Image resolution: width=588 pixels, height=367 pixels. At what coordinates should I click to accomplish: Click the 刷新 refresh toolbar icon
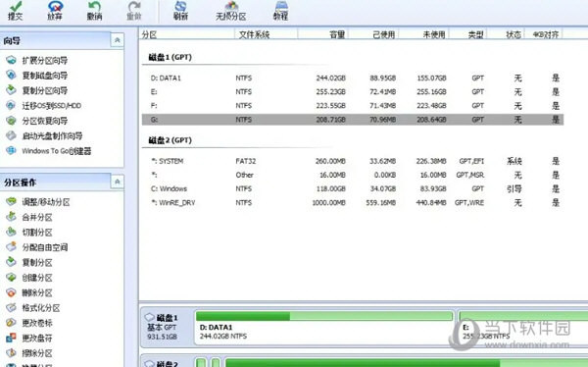[180, 7]
